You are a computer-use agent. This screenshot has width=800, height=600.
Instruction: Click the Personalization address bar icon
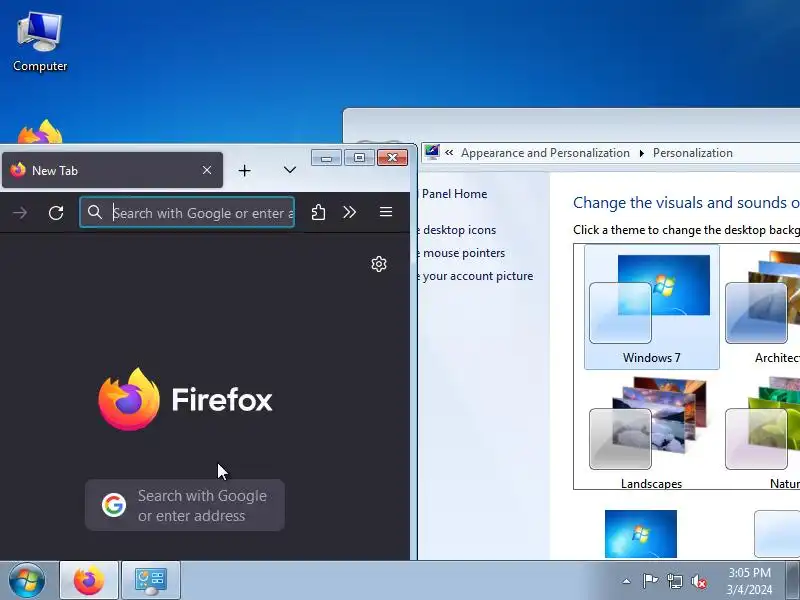[432, 152]
